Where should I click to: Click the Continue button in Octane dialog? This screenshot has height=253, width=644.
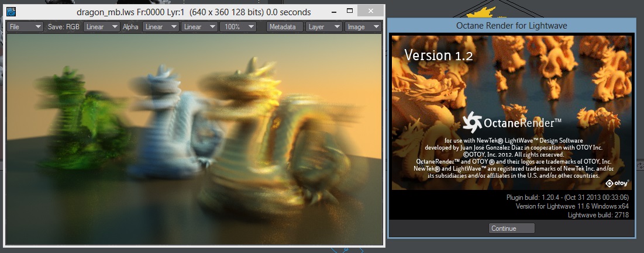[x=512, y=228]
